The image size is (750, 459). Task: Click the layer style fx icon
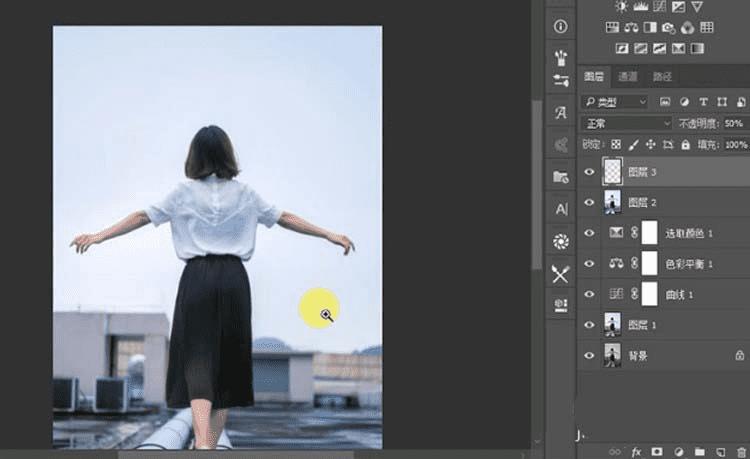(x=635, y=452)
